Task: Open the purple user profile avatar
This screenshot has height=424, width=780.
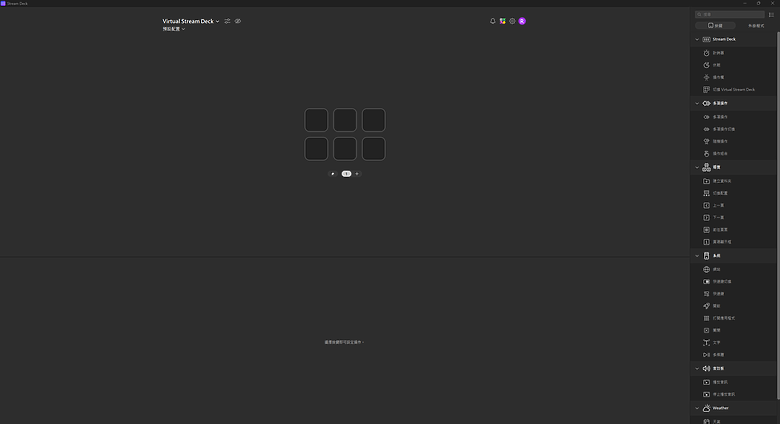Action: click(522, 21)
